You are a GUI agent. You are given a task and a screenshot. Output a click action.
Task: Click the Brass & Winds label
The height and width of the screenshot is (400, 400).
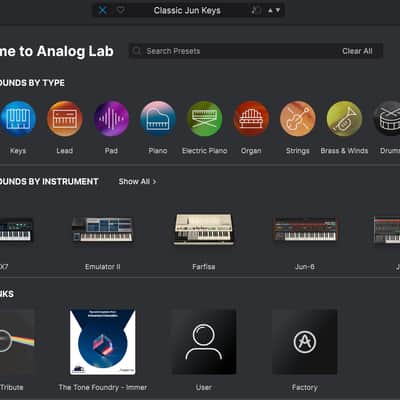pyautogui.click(x=344, y=151)
